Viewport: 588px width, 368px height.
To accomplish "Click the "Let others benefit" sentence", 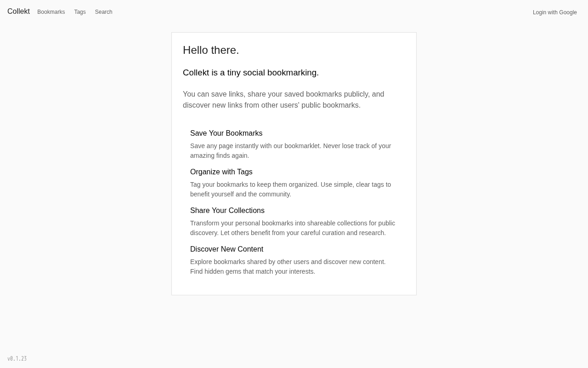I will pyautogui.click(x=303, y=233).
